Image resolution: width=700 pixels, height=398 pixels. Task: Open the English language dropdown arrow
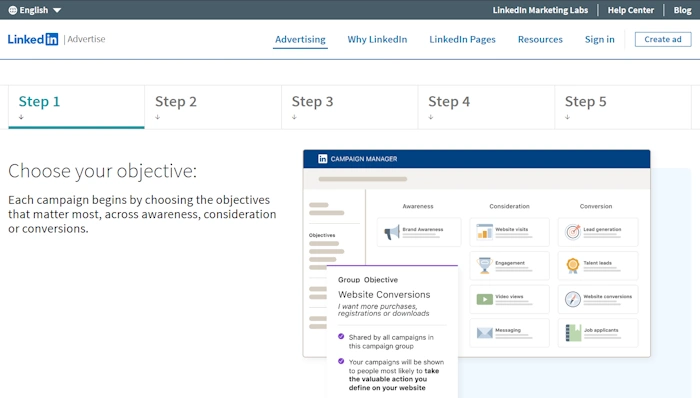click(57, 10)
